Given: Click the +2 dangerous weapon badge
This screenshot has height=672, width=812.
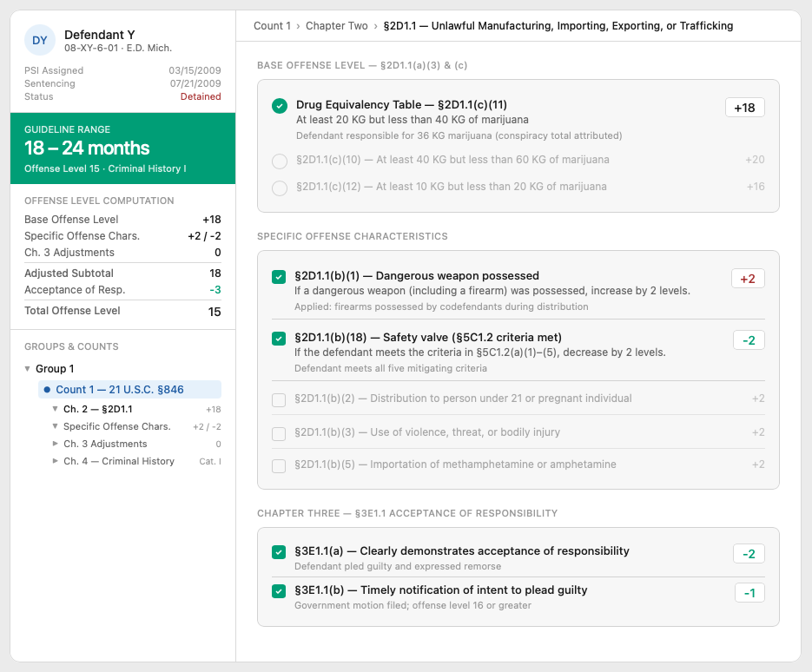Looking at the screenshot, I should (x=748, y=279).
